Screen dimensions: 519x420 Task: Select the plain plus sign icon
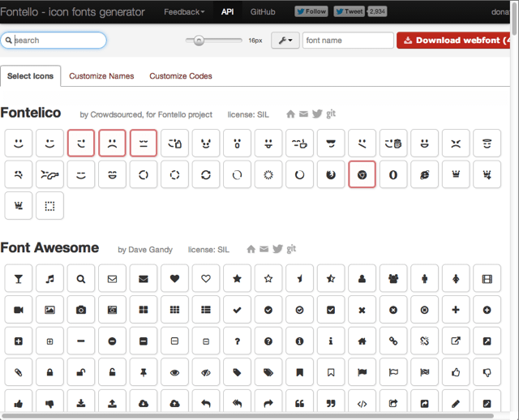456,310
